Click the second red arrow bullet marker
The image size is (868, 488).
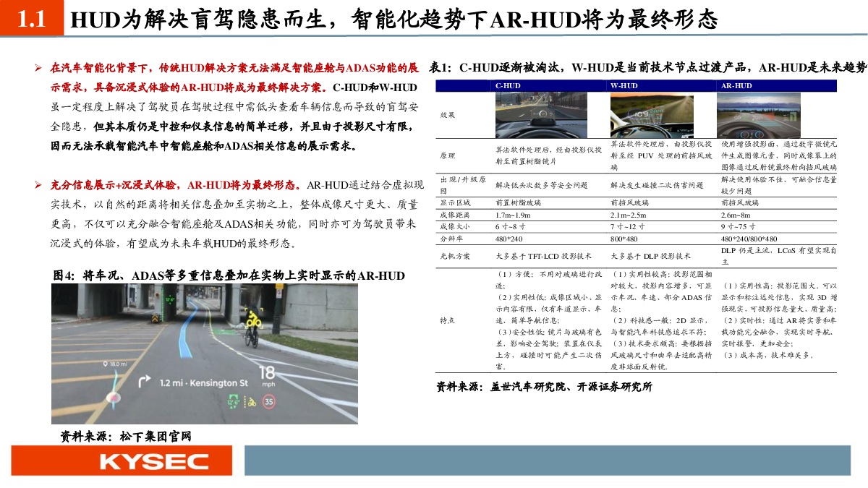click(41, 184)
